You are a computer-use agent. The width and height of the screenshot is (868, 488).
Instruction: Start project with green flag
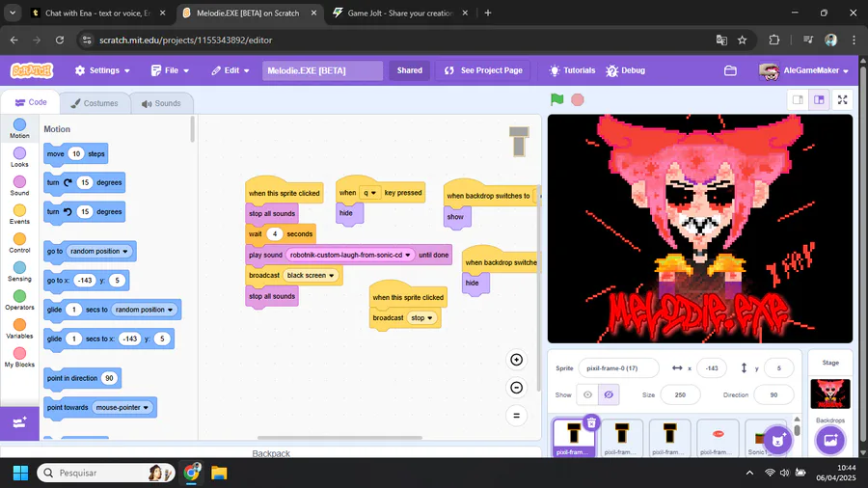(x=556, y=99)
